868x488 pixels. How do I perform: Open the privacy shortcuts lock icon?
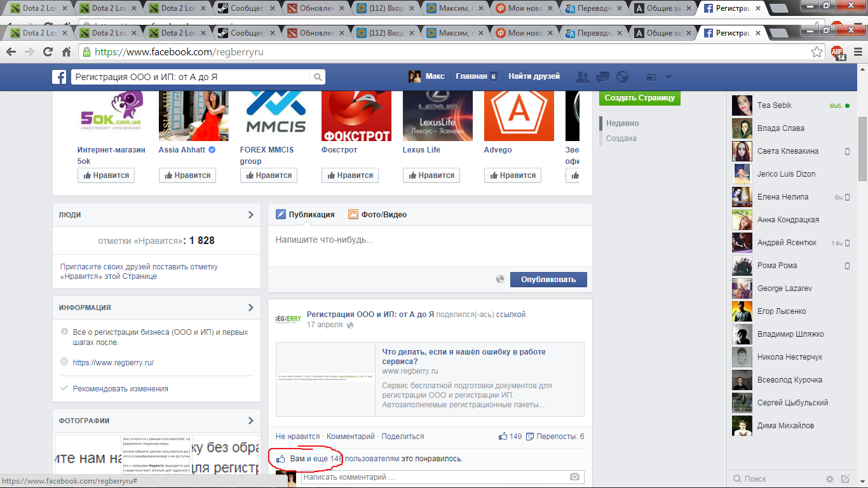[x=651, y=77]
